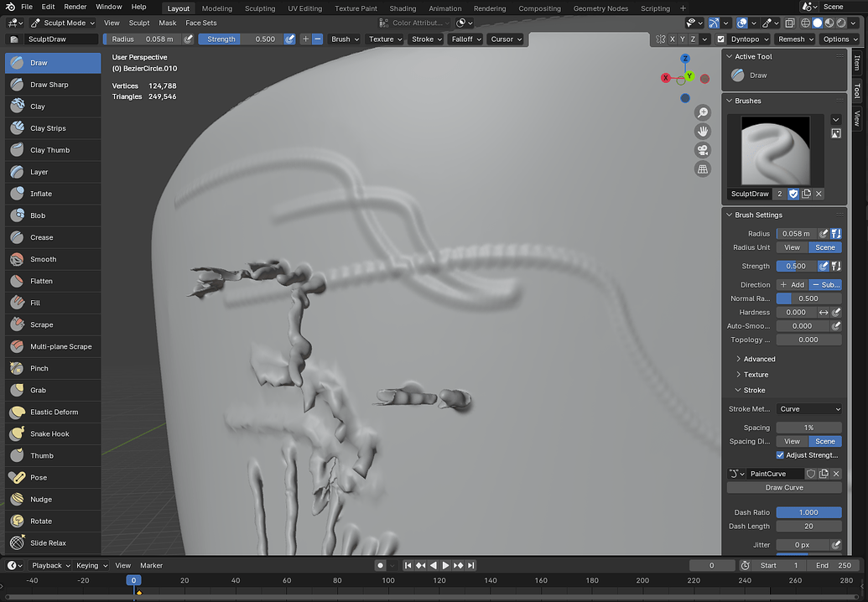
Task: Select the Nudge brush tool
Action: point(53,499)
